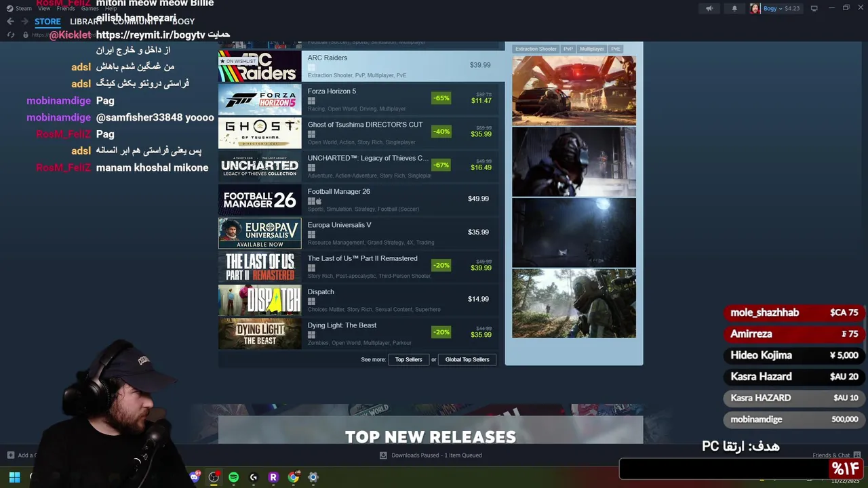Viewport: 868px width, 488px height.
Task: Click the Global Top Sellers button
Action: 467,359
